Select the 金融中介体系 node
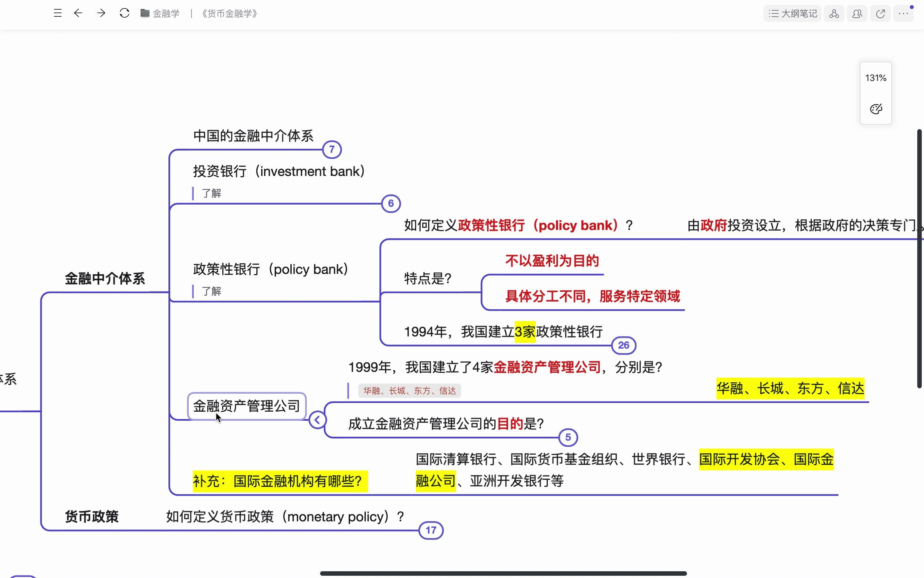 (x=105, y=279)
